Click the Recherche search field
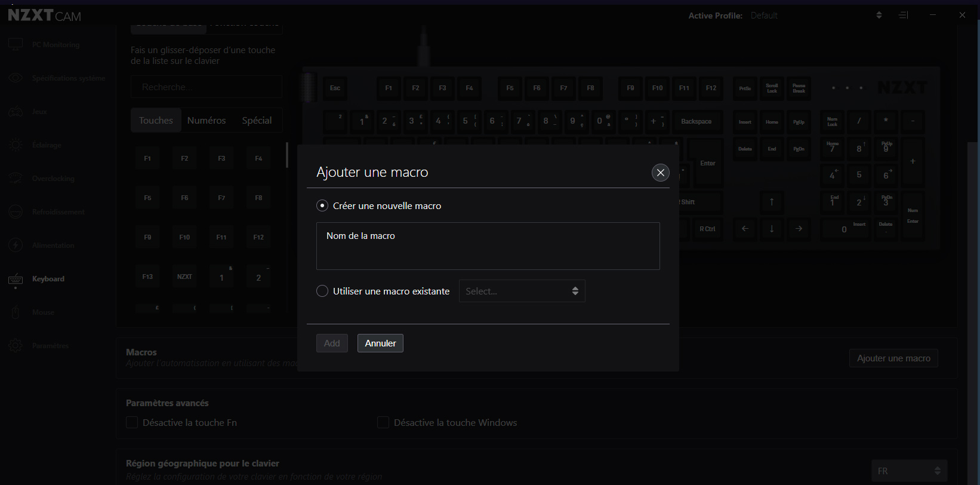The height and width of the screenshot is (485, 980). point(207,87)
